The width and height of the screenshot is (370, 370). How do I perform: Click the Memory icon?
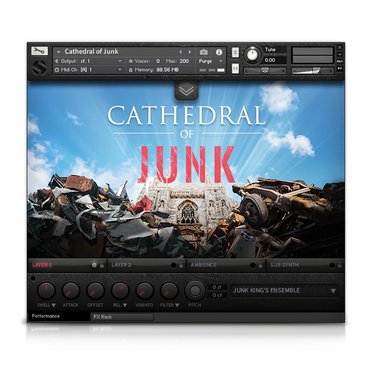(131, 70)
